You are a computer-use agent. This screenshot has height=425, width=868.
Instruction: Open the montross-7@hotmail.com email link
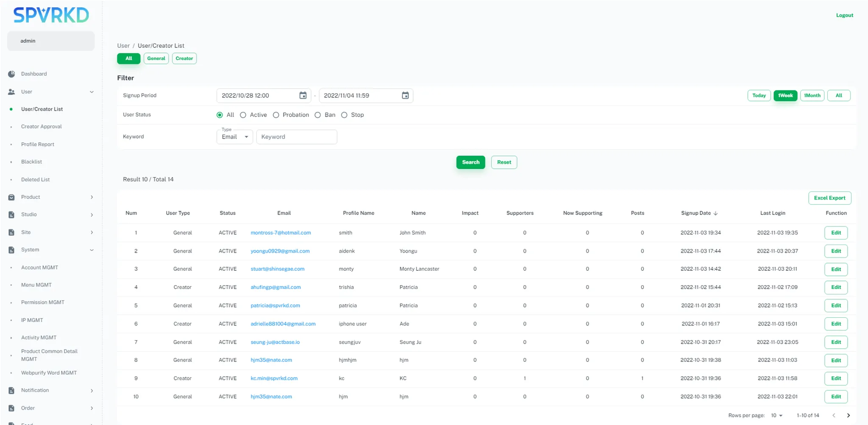pos(281,233)
